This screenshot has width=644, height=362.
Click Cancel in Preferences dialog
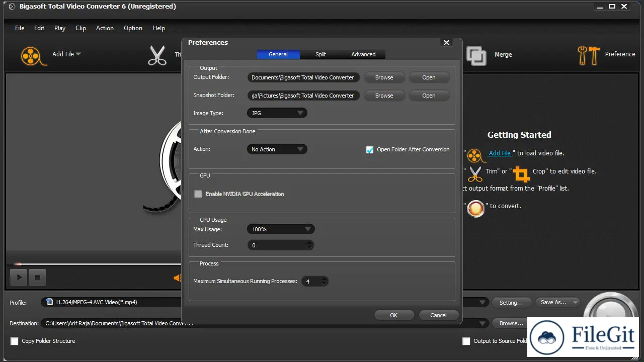pos(438,315)
